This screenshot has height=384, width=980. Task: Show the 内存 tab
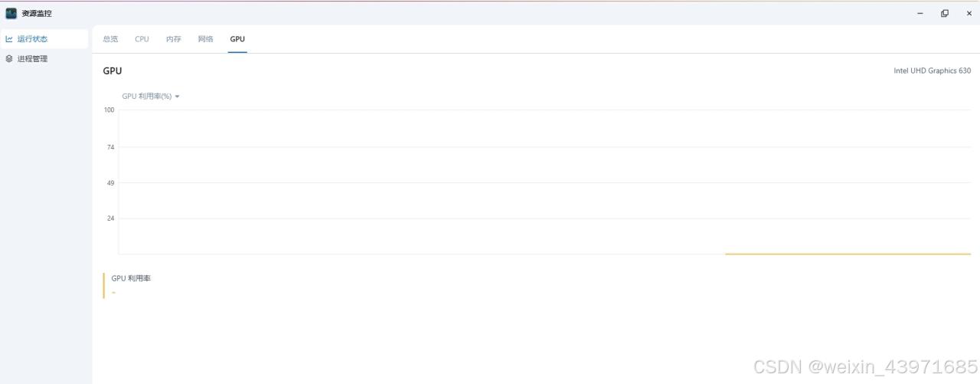pos(174,39)
